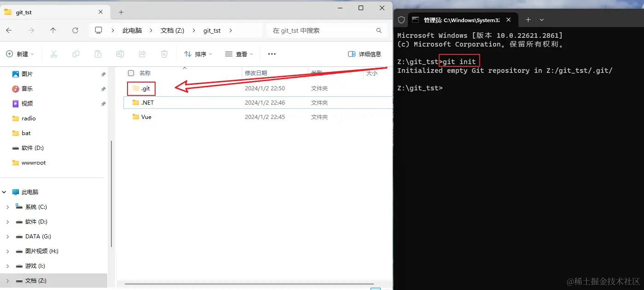Expand the 文档 (Z:) drive node

[7, 281]
